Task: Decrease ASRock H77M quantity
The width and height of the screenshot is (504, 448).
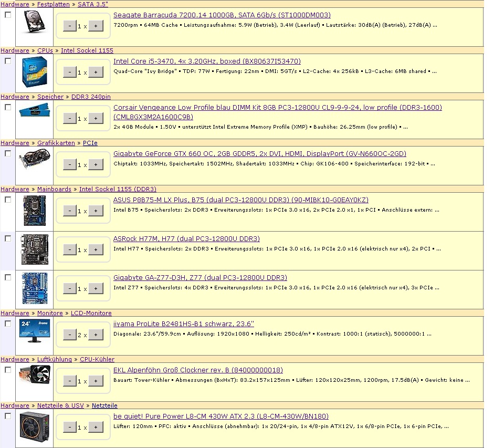Action: [x=70, y=250]
